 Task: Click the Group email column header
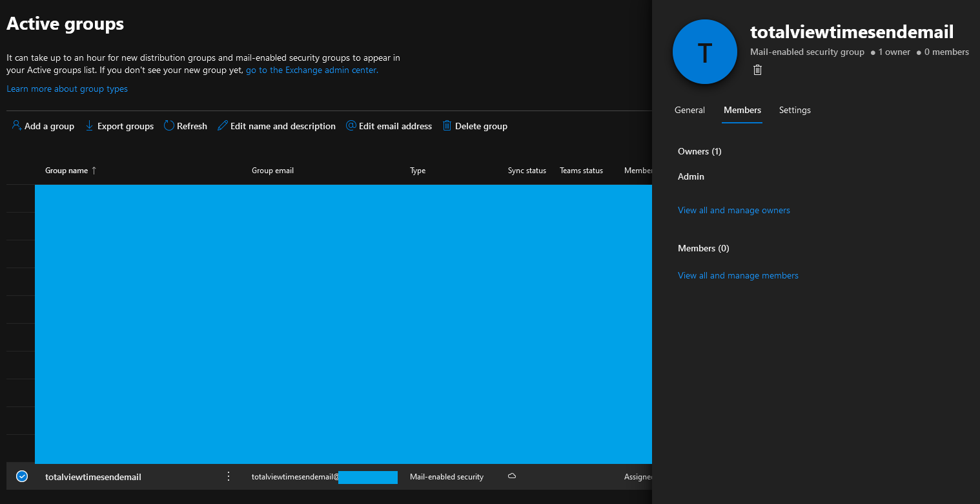[x=272, y=171]
